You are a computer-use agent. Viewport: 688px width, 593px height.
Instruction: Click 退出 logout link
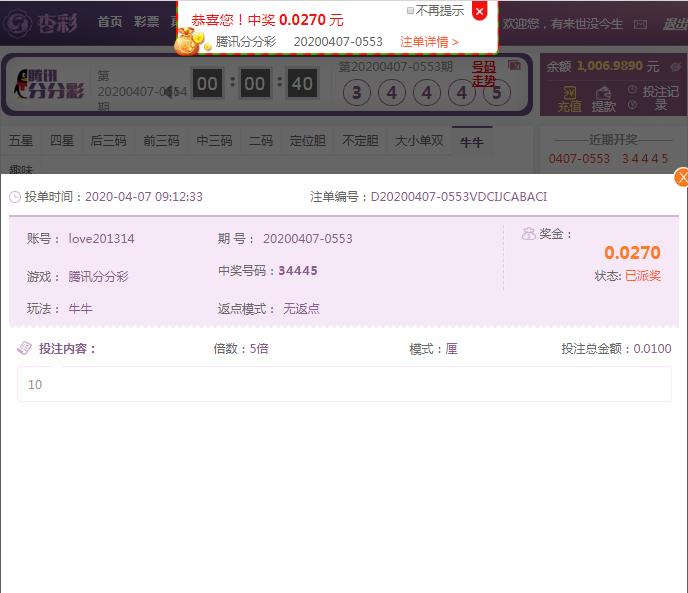coord(675,24)
